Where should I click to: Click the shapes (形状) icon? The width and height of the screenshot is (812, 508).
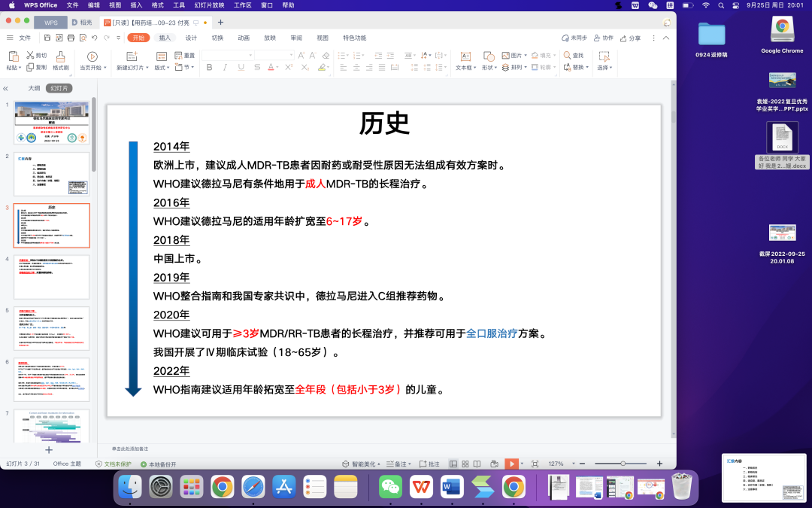[488, 56]
